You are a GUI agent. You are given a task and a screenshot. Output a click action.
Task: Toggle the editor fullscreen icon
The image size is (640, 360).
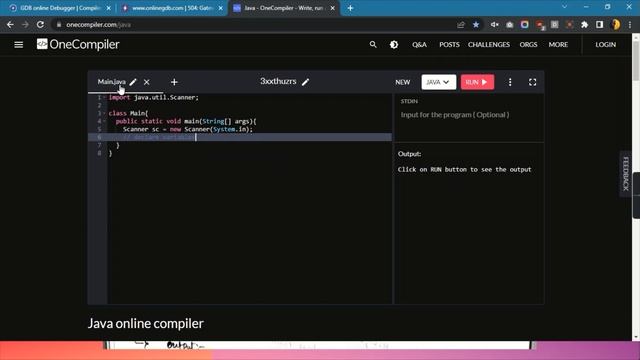point(532,82)
